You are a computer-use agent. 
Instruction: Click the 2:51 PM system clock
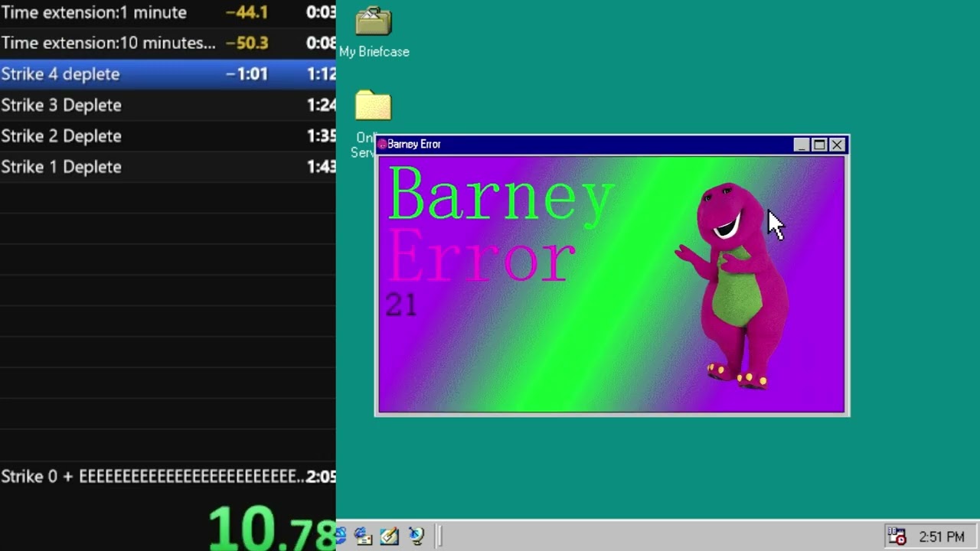tap(942, 537)
